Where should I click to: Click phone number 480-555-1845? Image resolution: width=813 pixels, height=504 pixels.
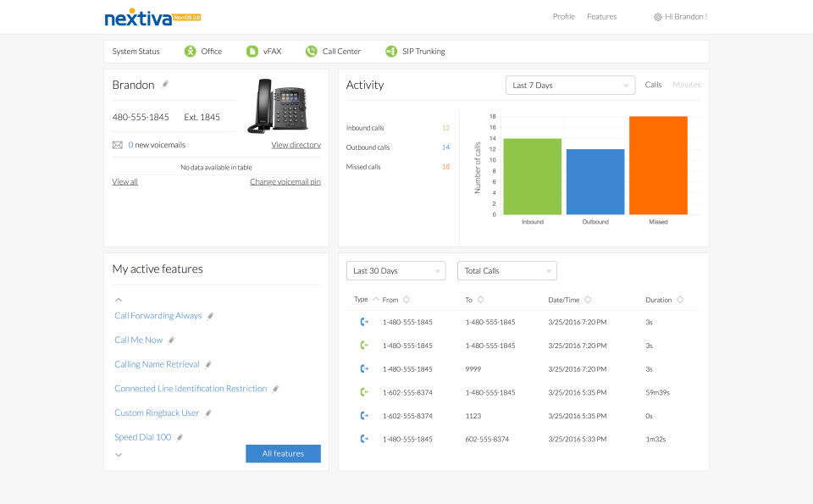(141, 117)
